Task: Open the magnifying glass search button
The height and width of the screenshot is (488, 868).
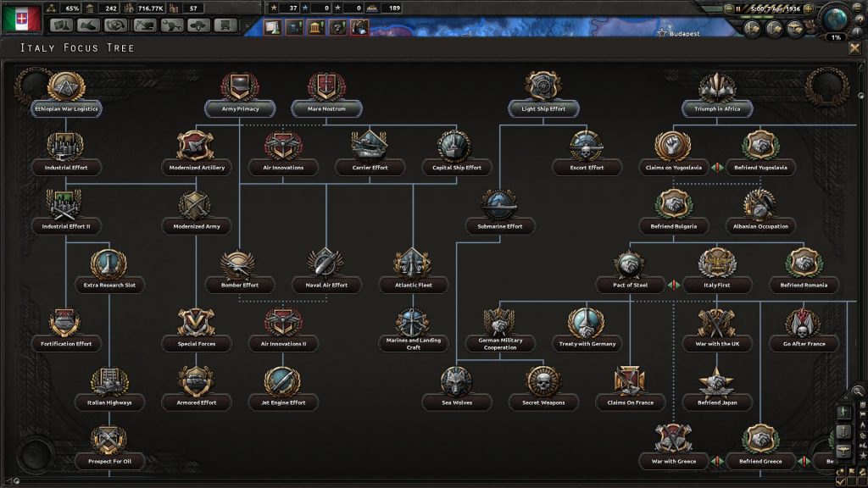Action: (857, 391)
